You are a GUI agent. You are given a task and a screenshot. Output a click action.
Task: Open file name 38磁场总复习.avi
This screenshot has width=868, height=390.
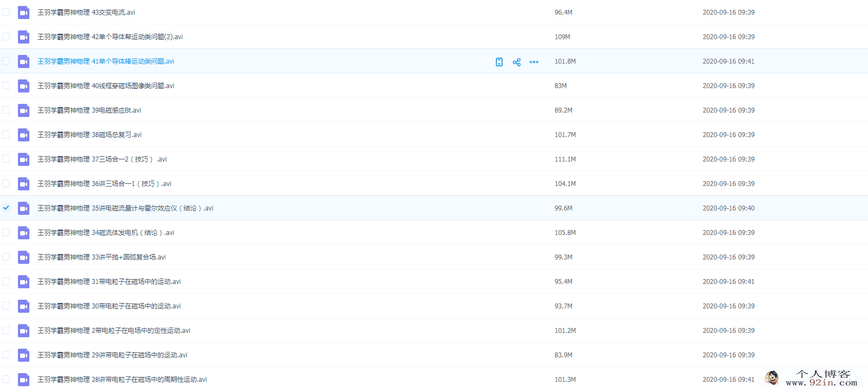click(89, 134)
